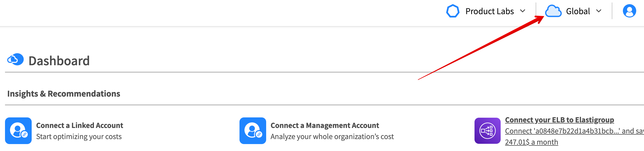
Task: Click the Dashboard page heading
Action: click(59, 61)
